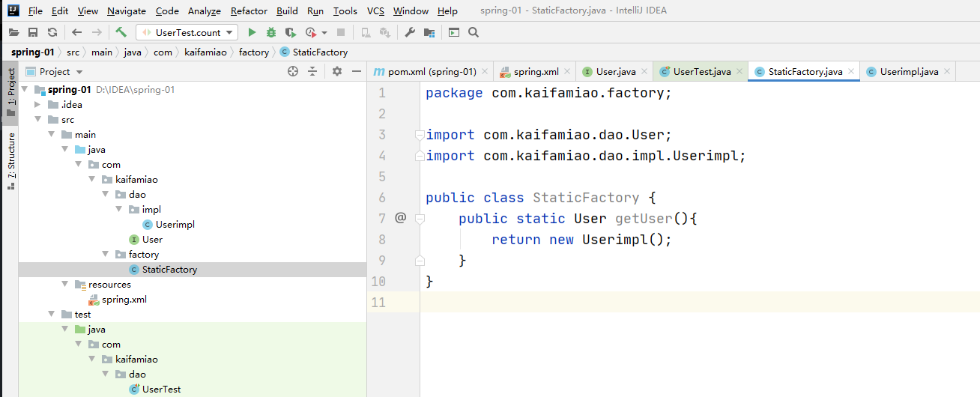Click the Stop square icon

pyautogui.click(x=341, y=32)
